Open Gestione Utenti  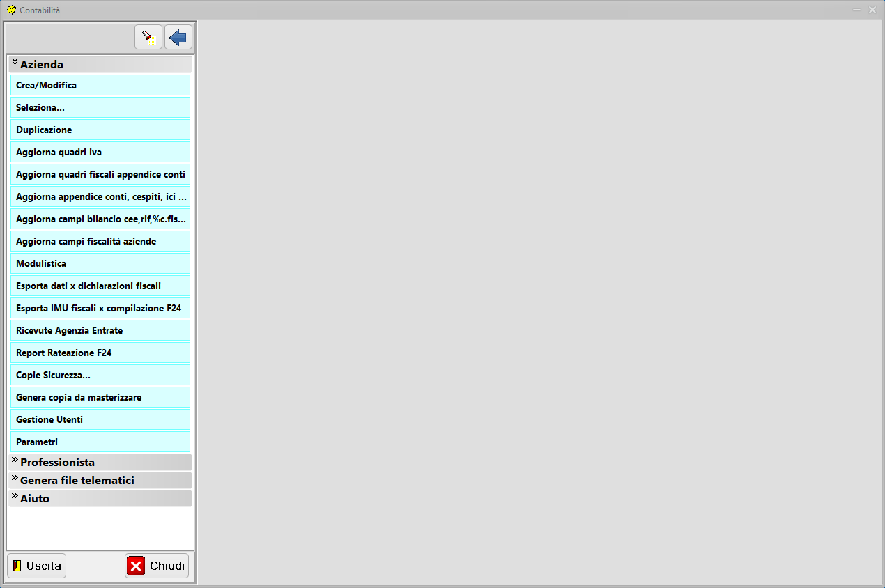100,419
